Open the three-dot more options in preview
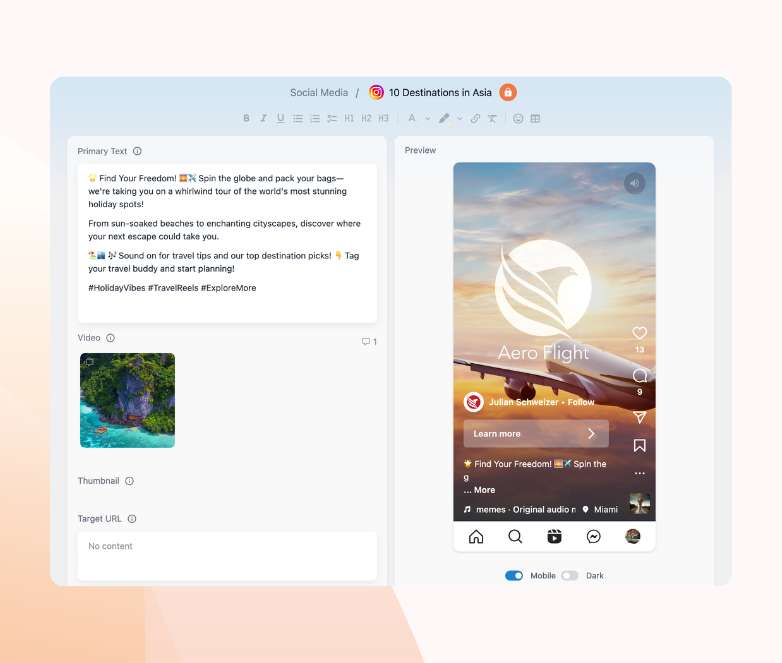Image resolution: width=782 pixels, height=663 pixels. pos(639,473)
